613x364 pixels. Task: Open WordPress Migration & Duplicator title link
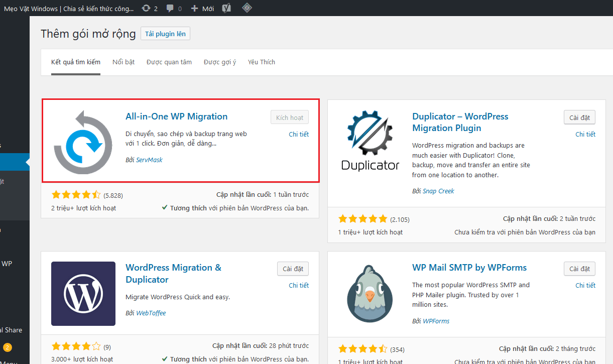coord(173,274)
